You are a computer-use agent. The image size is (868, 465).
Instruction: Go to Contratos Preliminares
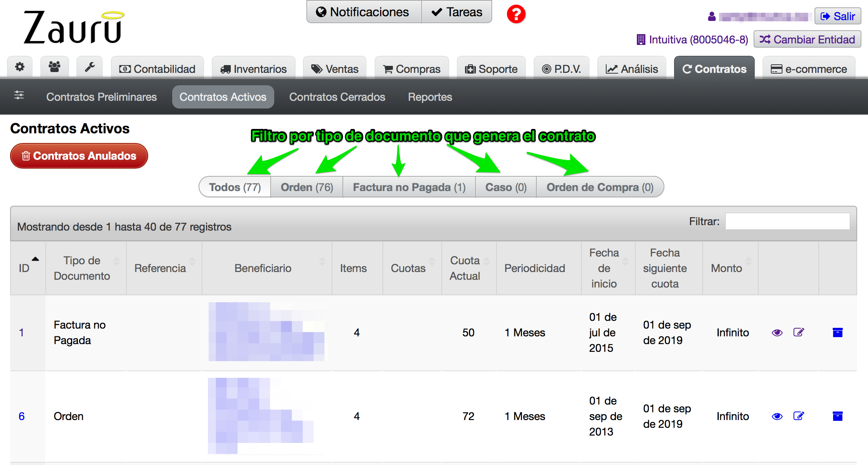coord(102,97)
